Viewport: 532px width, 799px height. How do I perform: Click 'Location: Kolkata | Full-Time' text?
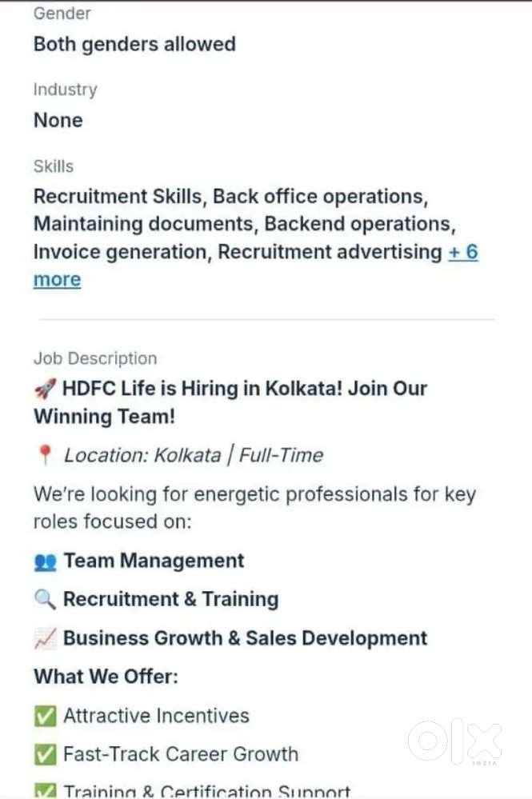click(194, 456)
